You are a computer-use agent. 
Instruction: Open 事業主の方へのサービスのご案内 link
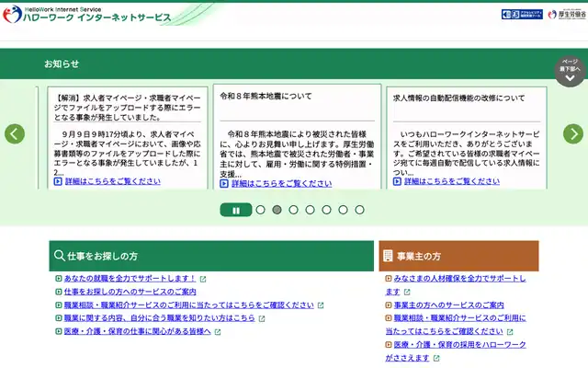[x=448, y=305]
